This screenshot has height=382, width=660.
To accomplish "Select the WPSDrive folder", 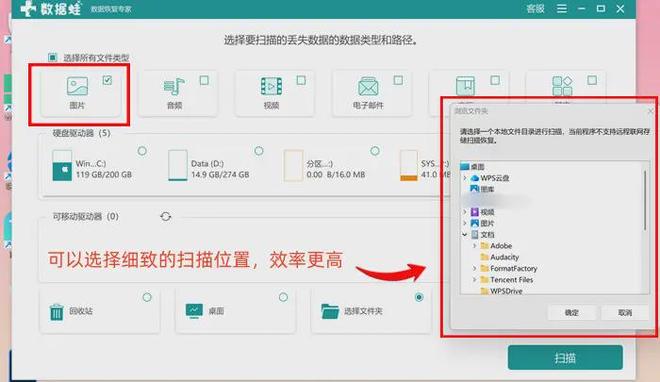I will (501, 291).
